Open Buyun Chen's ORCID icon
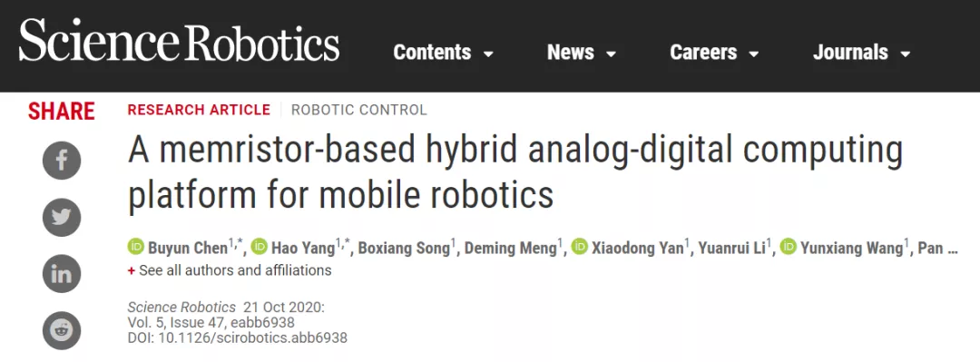 (135, 247)
